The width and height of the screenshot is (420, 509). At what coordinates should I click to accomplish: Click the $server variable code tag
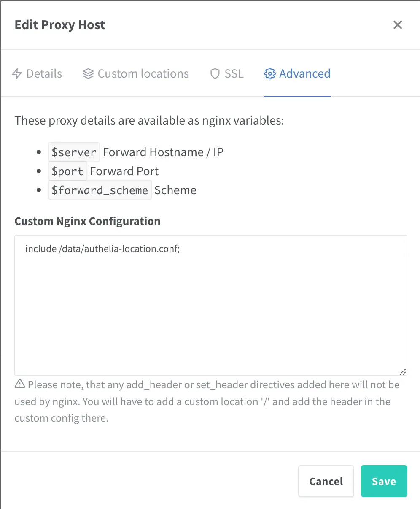[x=74, y=152]
